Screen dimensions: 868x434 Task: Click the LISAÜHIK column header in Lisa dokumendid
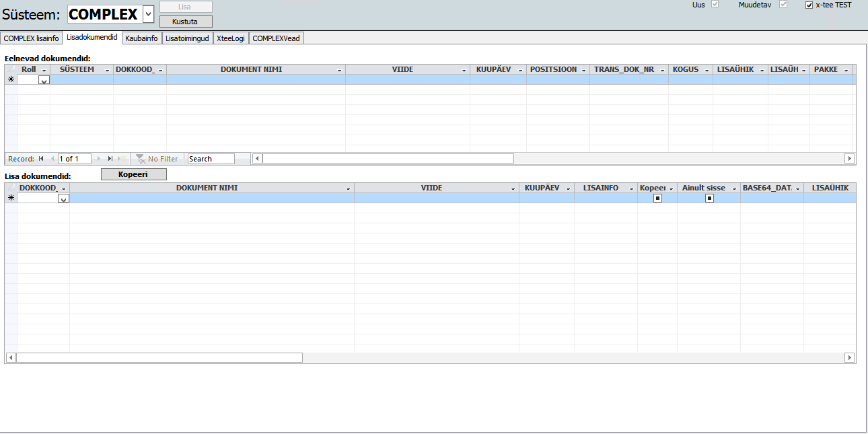point(830,188)
